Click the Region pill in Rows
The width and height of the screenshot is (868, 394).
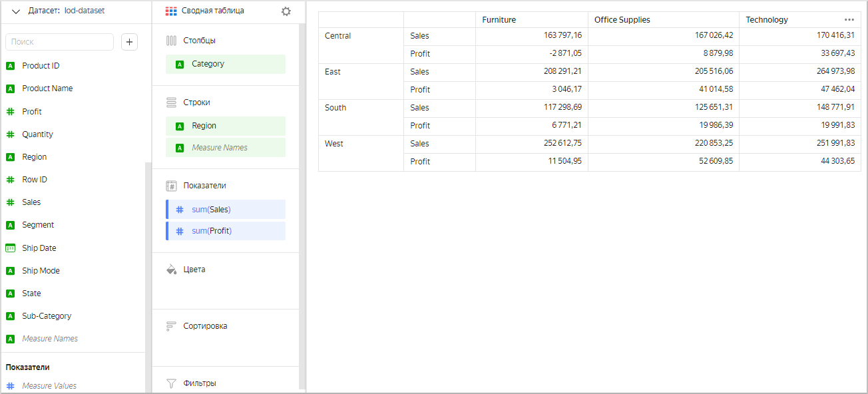point(225,126)
